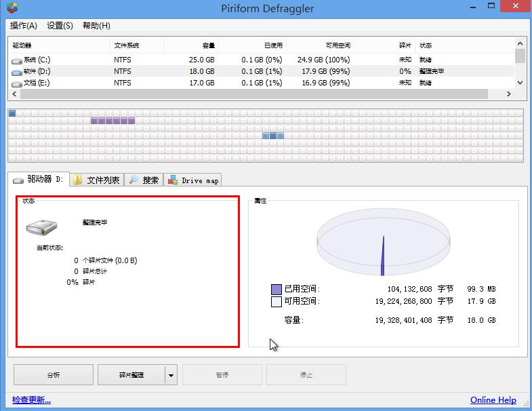Click the 可用空间 white color swatch

(x=277, y=302)
